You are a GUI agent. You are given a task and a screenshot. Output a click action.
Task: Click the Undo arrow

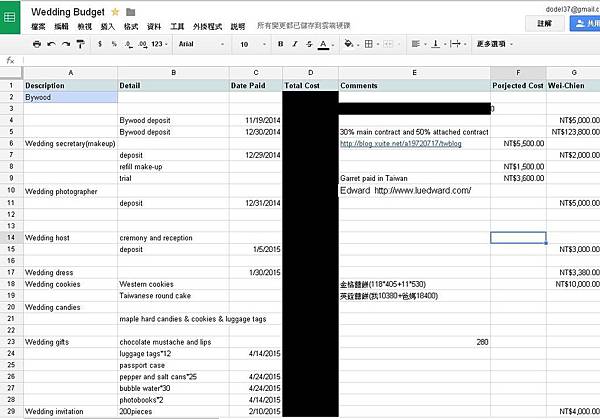51,44
